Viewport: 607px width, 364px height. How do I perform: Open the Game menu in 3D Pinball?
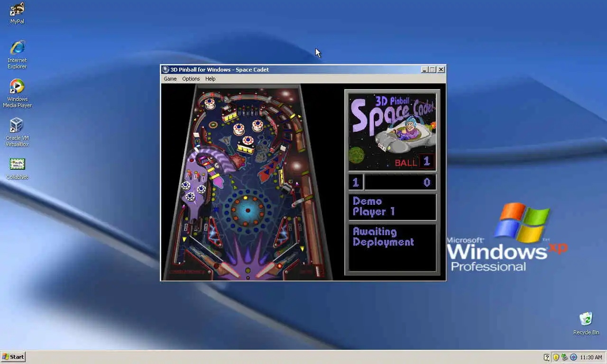tap(170, 79)
